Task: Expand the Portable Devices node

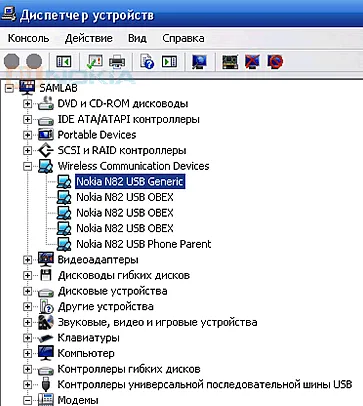Action: (28, 135)
